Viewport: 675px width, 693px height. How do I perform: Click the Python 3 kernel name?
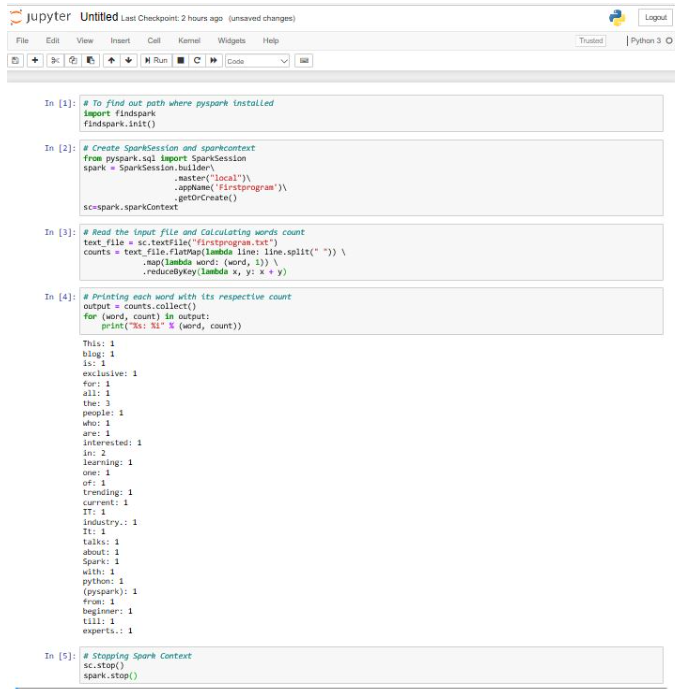pyautogui.click(x=645, y=41)
